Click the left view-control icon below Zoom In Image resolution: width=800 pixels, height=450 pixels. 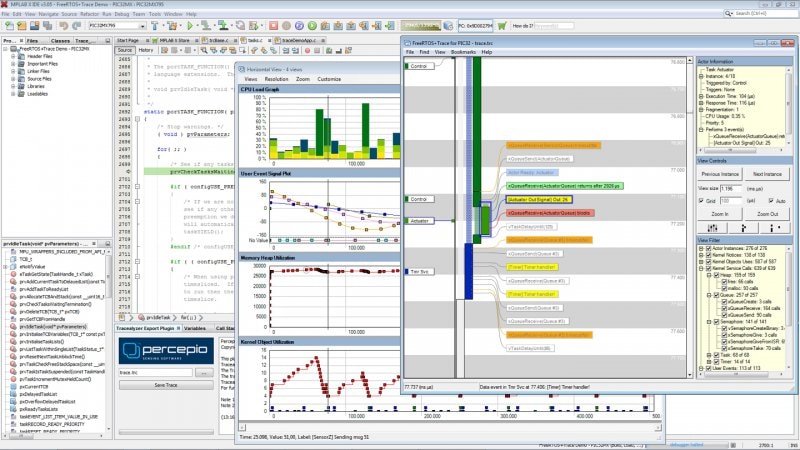click(x=713, y=228)
